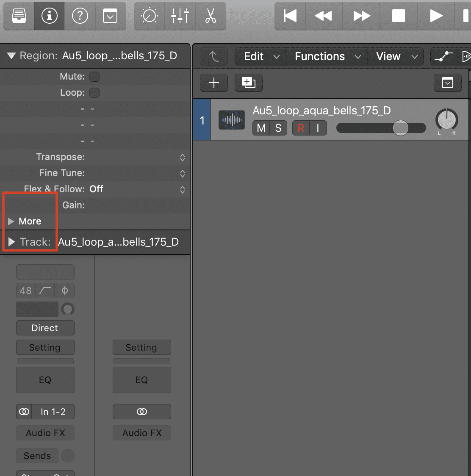Select track number 1 header

(202, 120)
